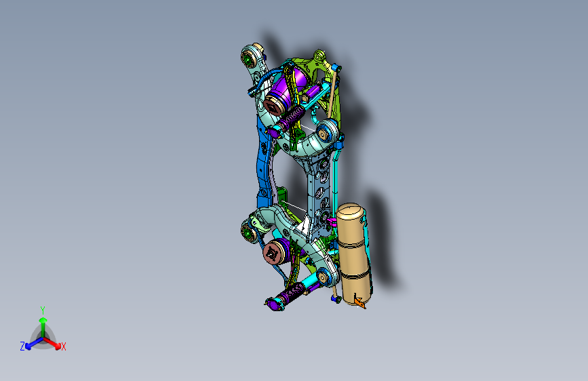Select the red X axis of the orientation triad
588x381 pixels.
pyautogui.click(x=52, y=343)
